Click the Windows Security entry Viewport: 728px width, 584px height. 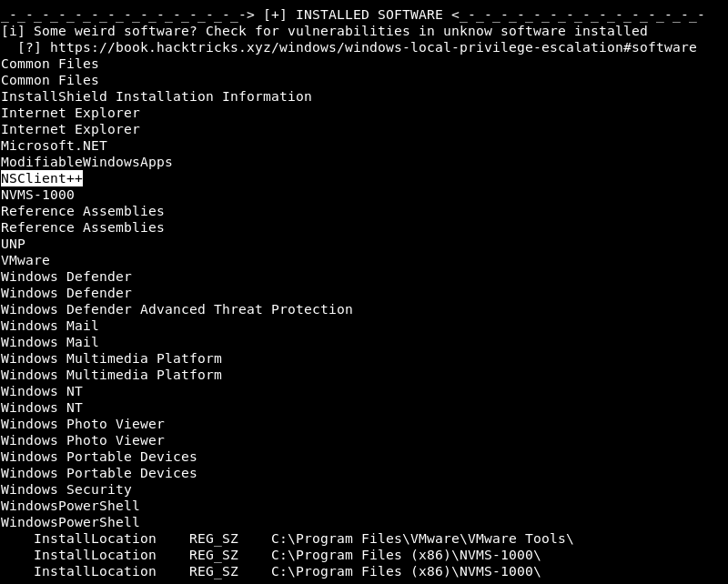(66, 489)
